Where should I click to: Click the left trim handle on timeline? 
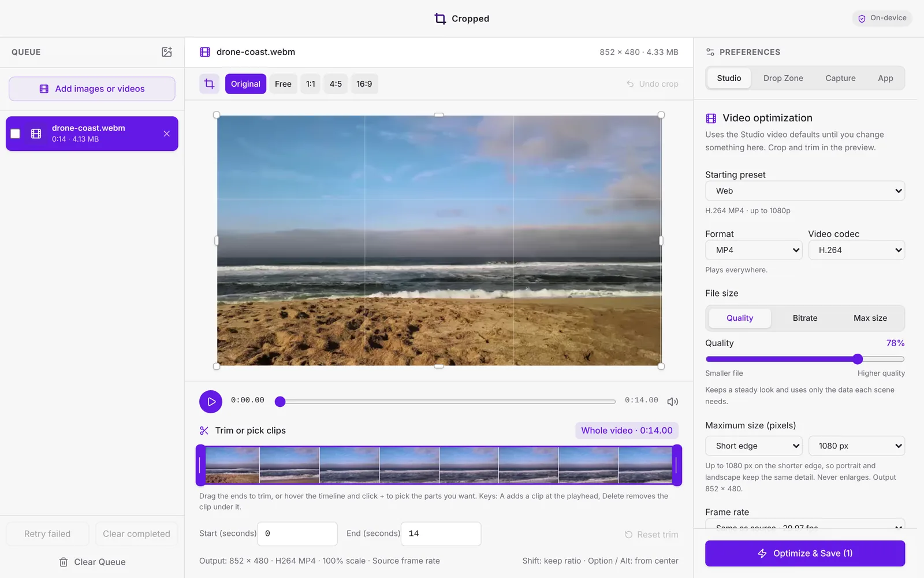point(200,465)
